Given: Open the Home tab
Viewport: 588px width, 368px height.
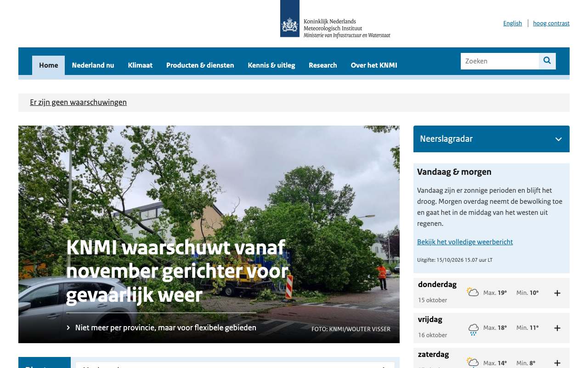Looking at the screenshot, I should point(48,65).
